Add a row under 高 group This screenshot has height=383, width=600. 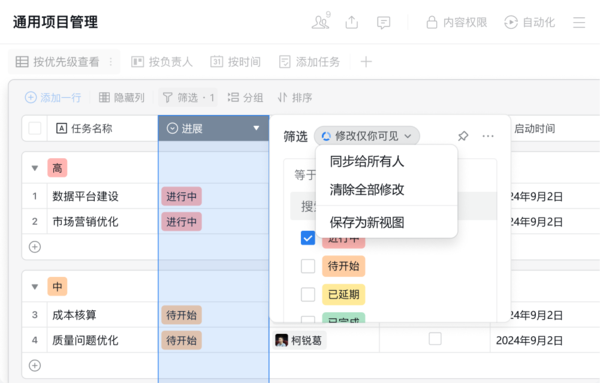(35, 247)
